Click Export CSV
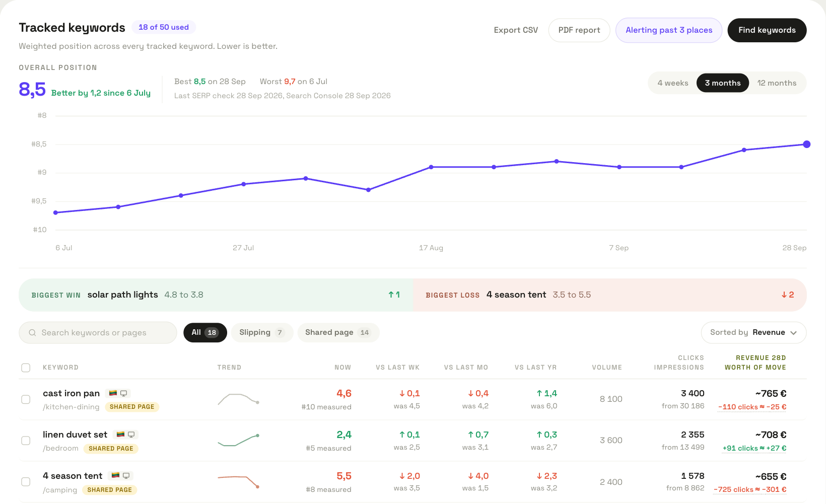 (x=516, y=30)
